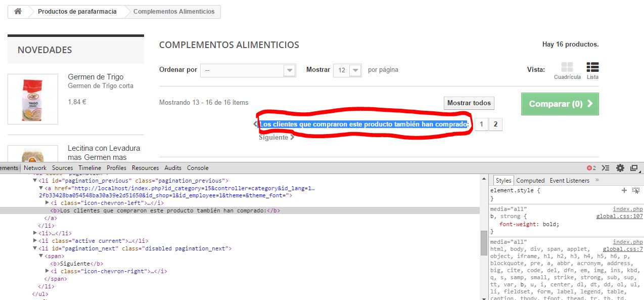Open the Console tab in DevTools
Image resolution: width=644 pixels, height=300 pixels.
198,168
